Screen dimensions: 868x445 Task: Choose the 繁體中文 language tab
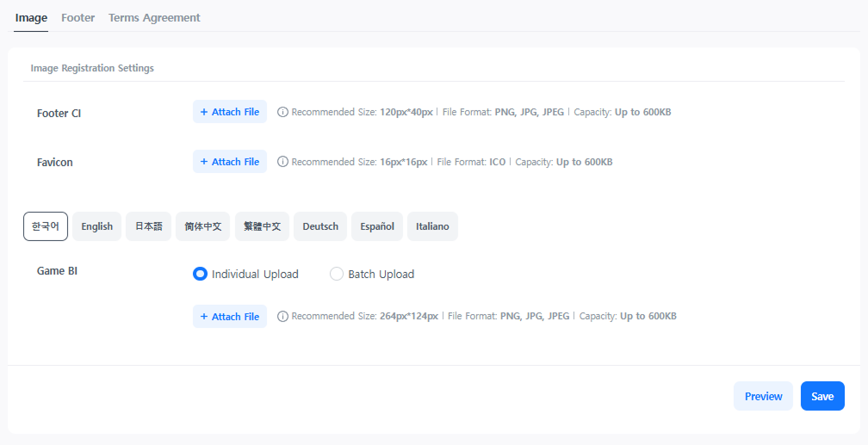[262, 226]
